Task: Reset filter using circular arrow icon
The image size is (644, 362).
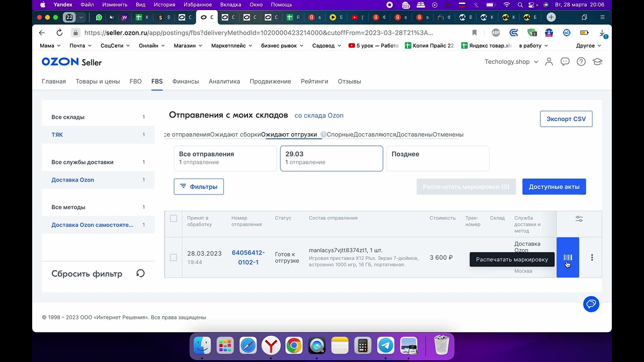Action: (x=140, y=274)
